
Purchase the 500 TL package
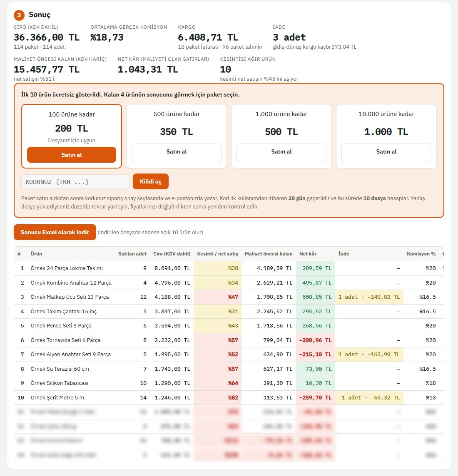click(281, 153)
